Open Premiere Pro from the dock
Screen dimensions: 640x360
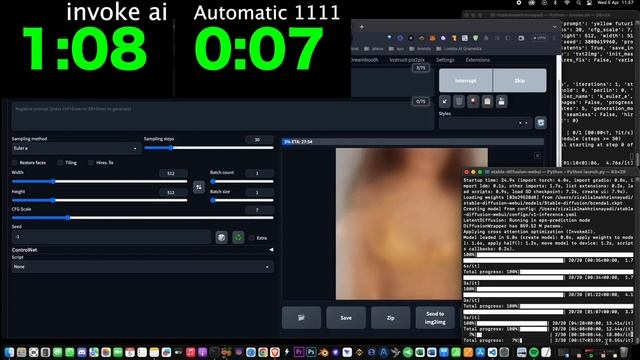[x=299, y=352]
